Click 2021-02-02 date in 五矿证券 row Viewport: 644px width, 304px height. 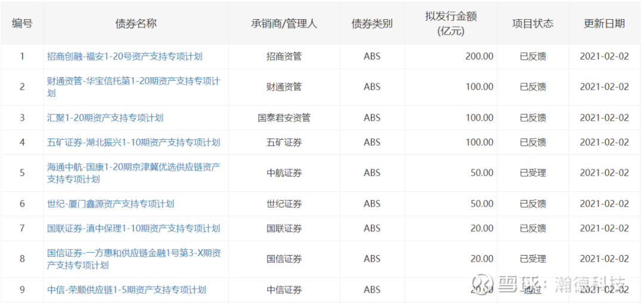click(x=604, y=142)
